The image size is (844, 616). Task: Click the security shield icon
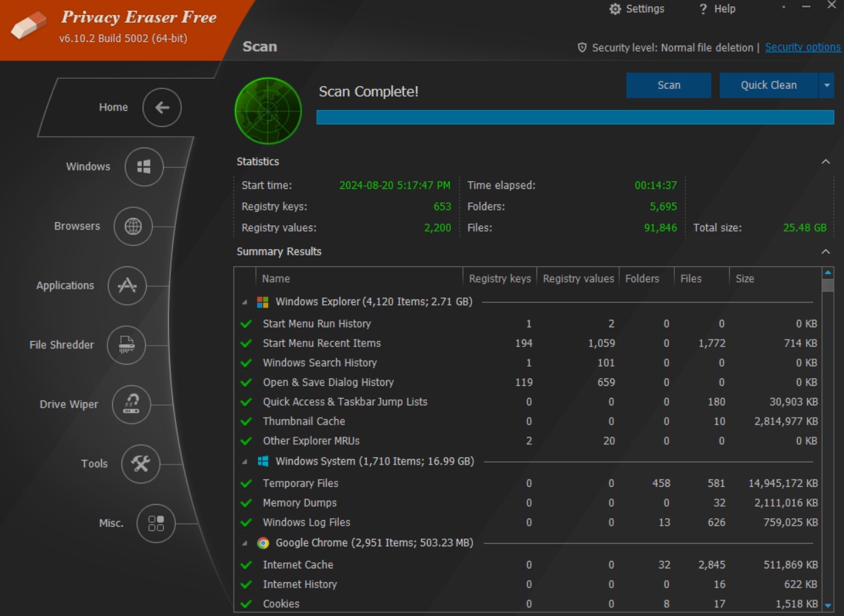(x=582, y=48)
